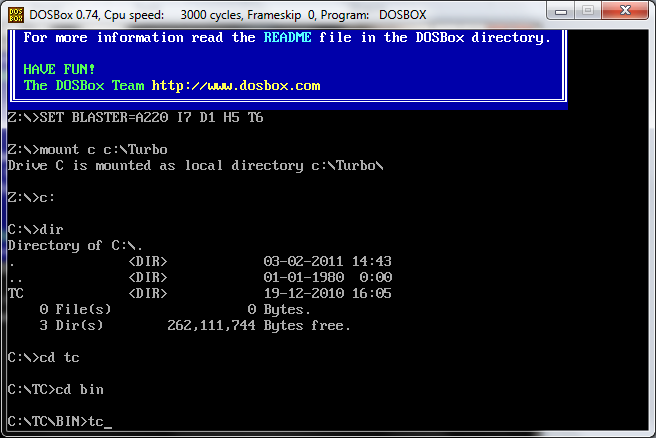
Task: Click the 'C:\>dir' command line
Action: pos(36,230)
